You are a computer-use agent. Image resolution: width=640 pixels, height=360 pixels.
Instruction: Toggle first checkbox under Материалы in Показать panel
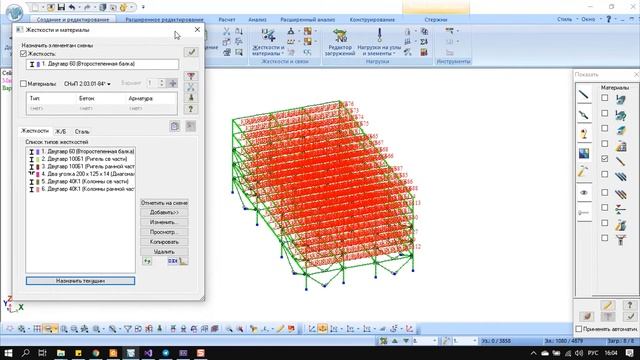pos(604,98)
